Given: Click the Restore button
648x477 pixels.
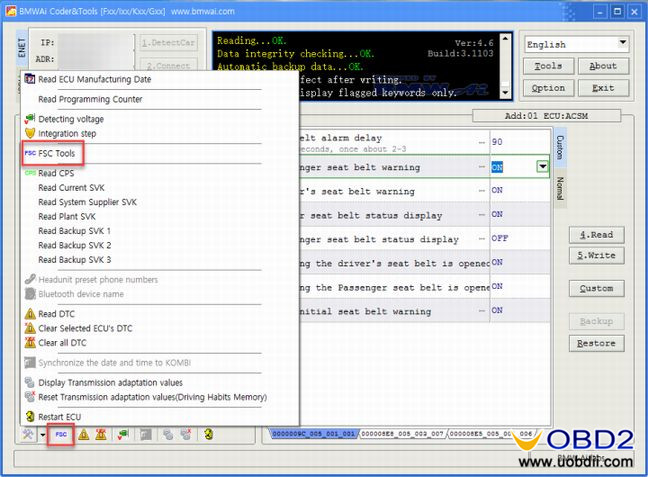Looking at the screenshot, I should tap(596, 343).
